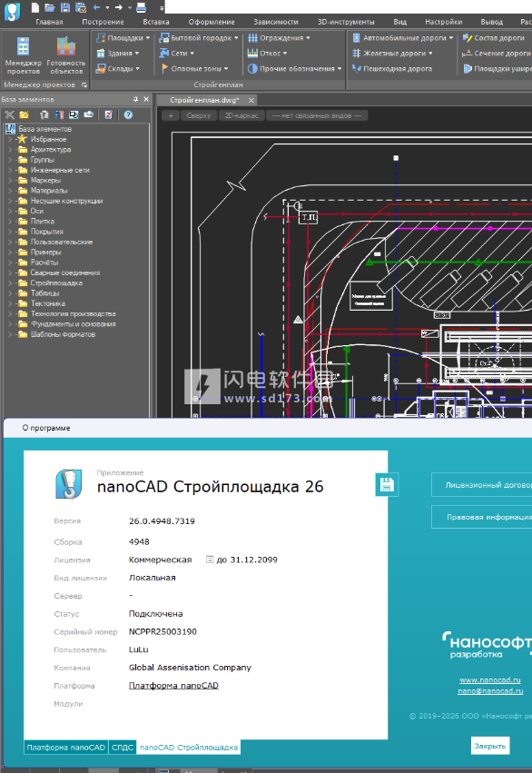Click the license calendar icon before 31.12.2099
The height and width of the screenshot is (773, 532).
pyautogui.click(x=210, y=560)
